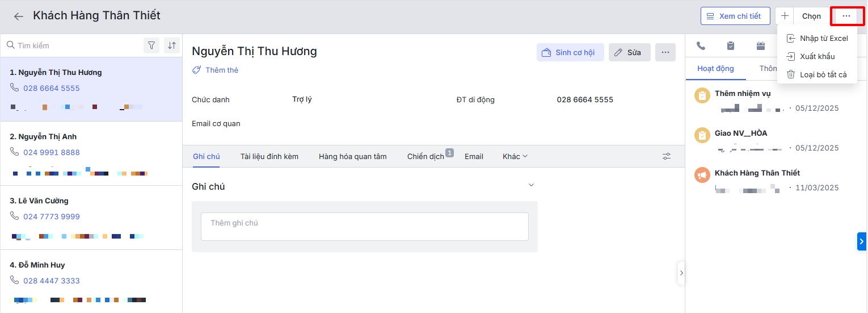Open the filter funnel in contact list
The image size is (868, 313).
point(151,45)
